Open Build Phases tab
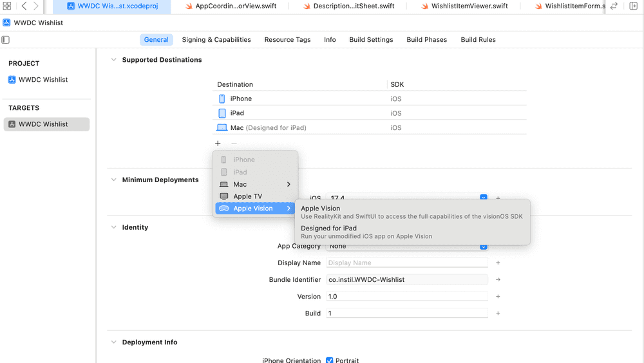This screenshot has height=363, width=644. pos(427,40)
